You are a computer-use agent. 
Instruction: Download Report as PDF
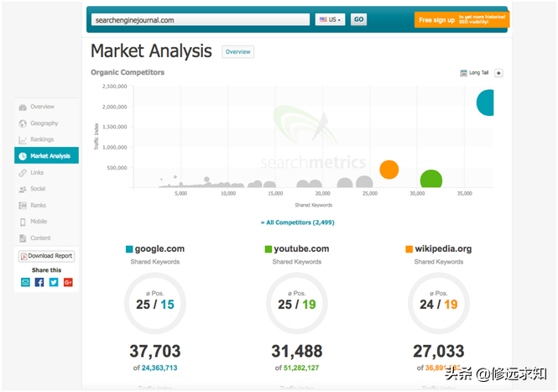[x=47, y=256]
